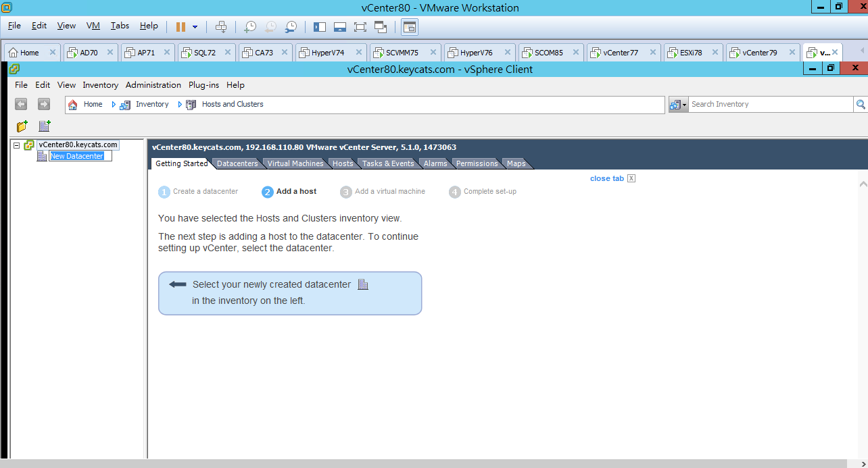
Task: Switch to the Virtual Machines tab
Action: point(295,163)
